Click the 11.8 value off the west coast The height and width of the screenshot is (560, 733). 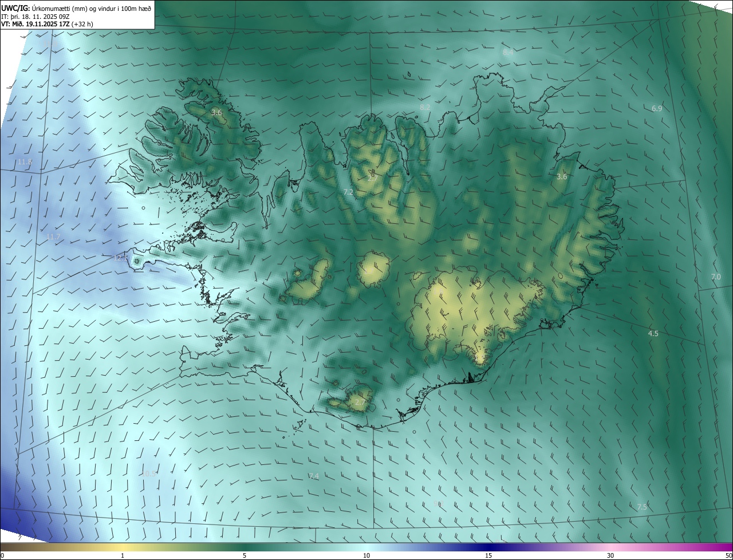coord(25,162)
